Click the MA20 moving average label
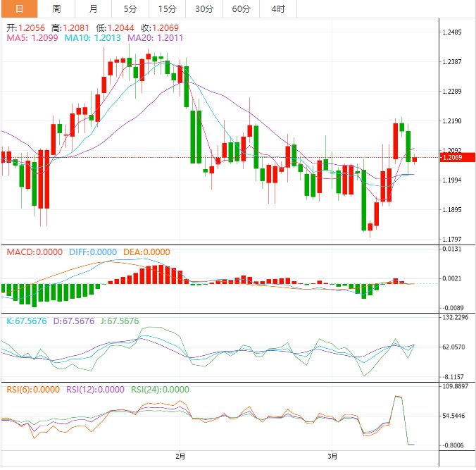 tap(155, 38)
